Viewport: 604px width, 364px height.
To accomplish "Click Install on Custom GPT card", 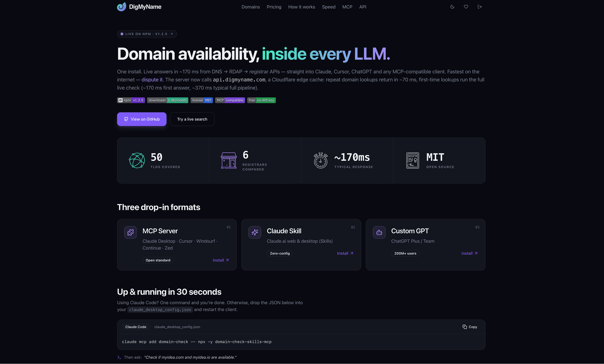I will click(x=470, y=253).
